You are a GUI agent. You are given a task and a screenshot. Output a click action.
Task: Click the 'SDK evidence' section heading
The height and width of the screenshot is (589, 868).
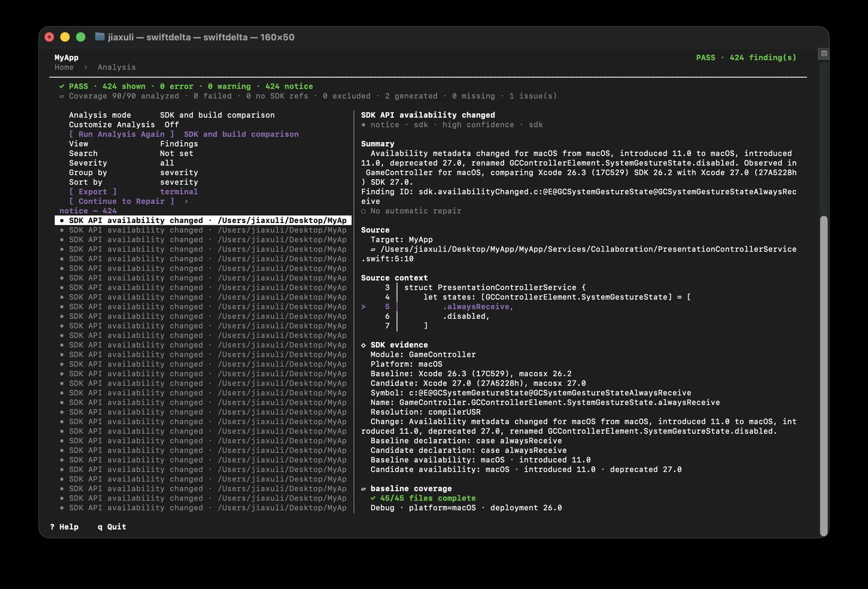(x=394, y=345)
